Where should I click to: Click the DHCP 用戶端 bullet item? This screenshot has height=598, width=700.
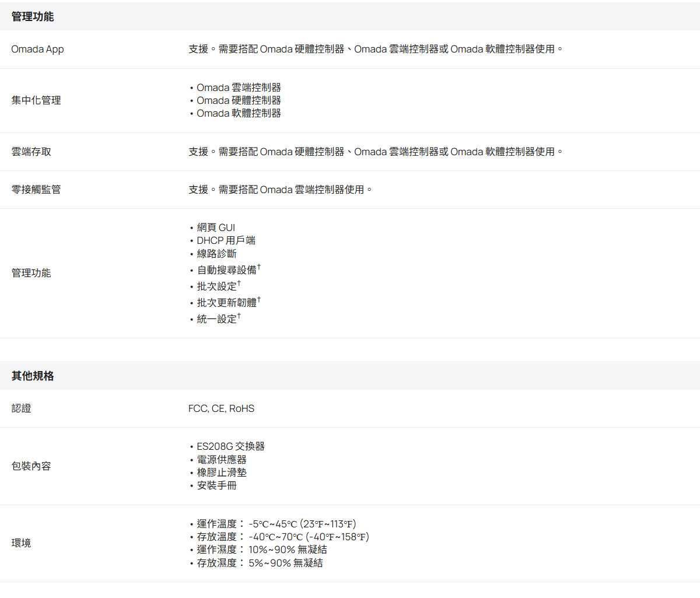click(x=226, y=240)
